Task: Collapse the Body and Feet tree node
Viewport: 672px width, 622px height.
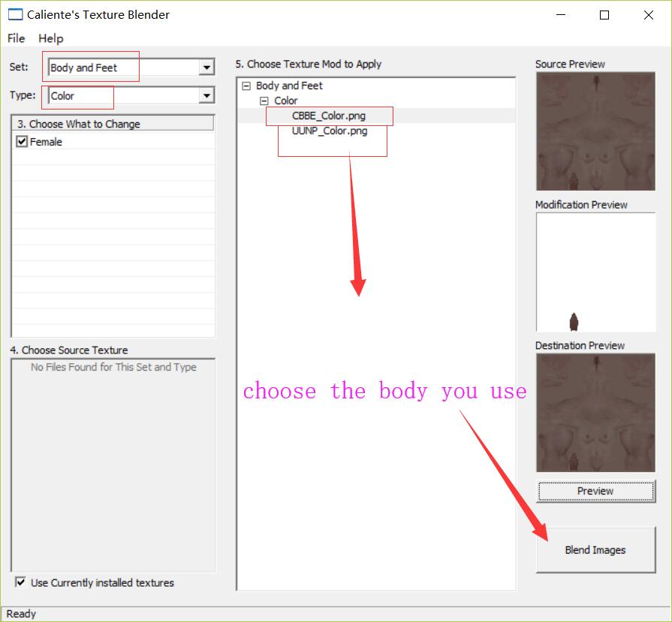Action: 246,86
